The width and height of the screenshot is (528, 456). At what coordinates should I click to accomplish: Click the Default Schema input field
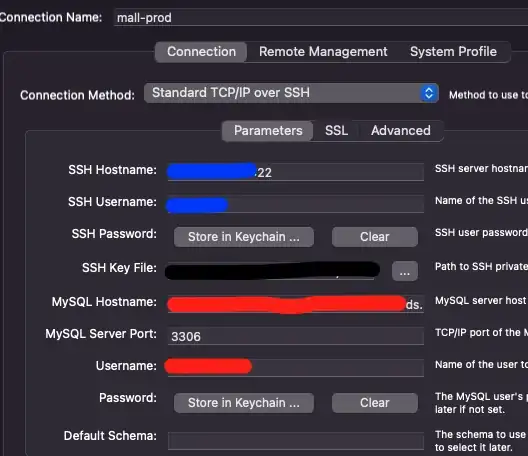pyautogui.click(x=296, y=441)
